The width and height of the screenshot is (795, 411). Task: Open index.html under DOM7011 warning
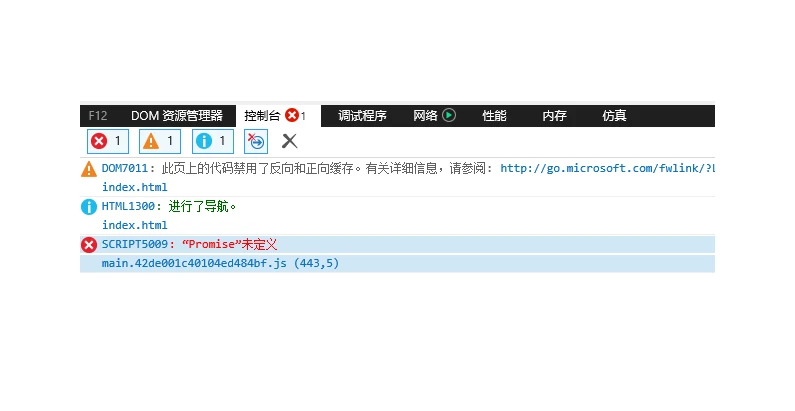coord(135,187)
